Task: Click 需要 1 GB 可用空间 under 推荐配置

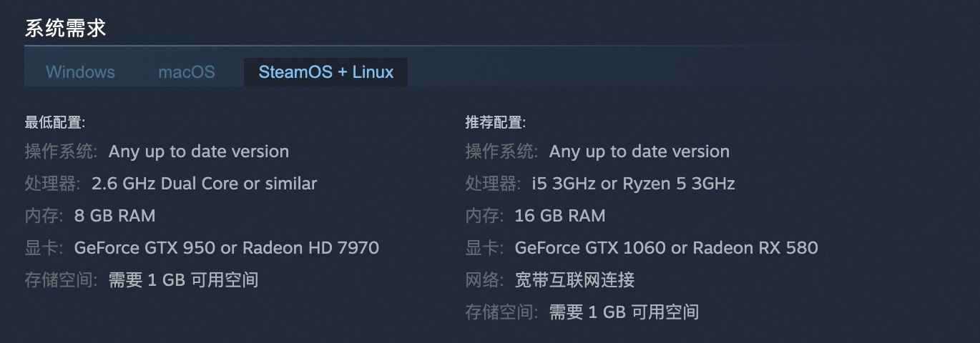Action: [x=623, y=312]
